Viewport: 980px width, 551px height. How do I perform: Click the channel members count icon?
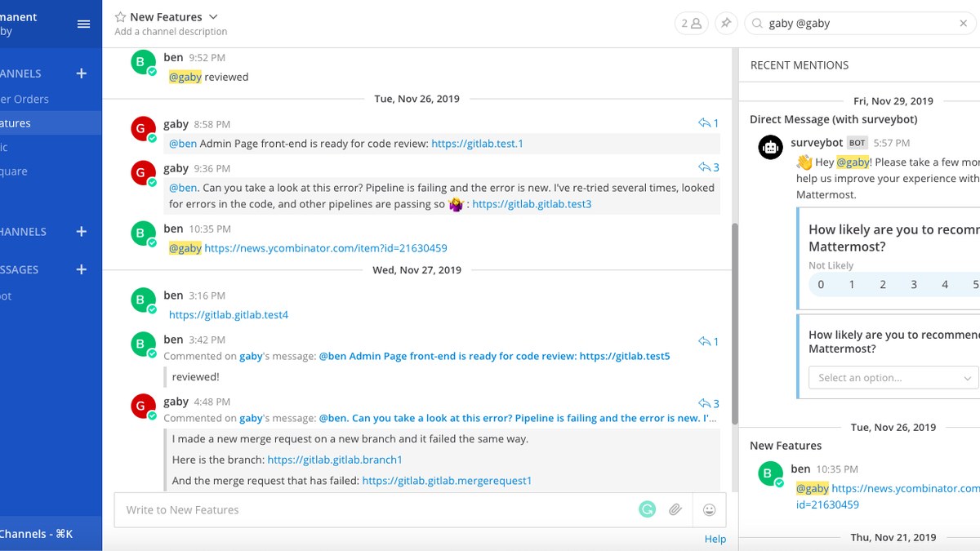tap(692, 24)
